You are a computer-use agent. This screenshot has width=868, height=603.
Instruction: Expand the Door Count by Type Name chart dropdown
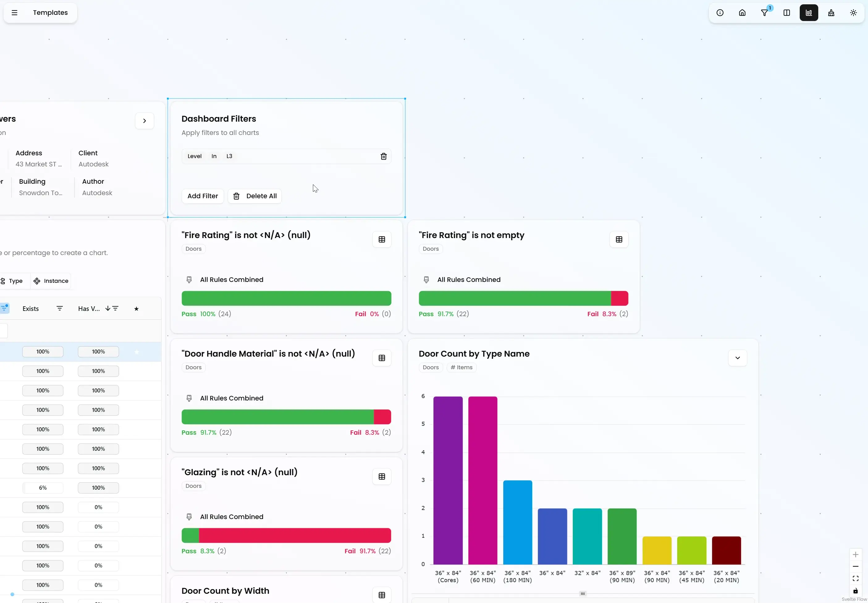click(x=737, y=358)
